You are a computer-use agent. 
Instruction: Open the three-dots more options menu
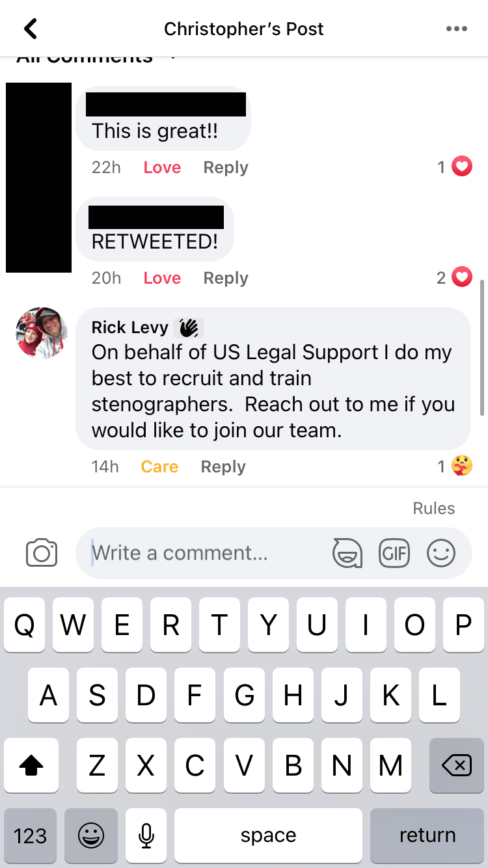(x=456, y=29)
